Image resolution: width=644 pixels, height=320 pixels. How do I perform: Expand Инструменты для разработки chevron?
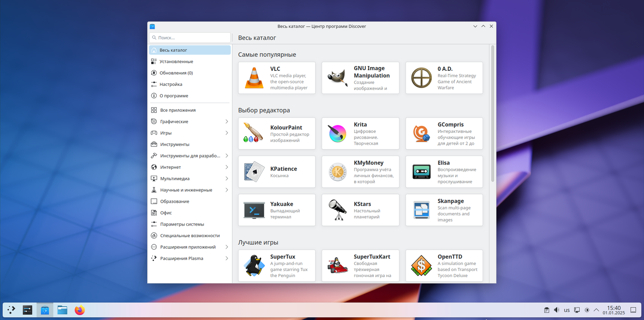(x=227, y=156)
